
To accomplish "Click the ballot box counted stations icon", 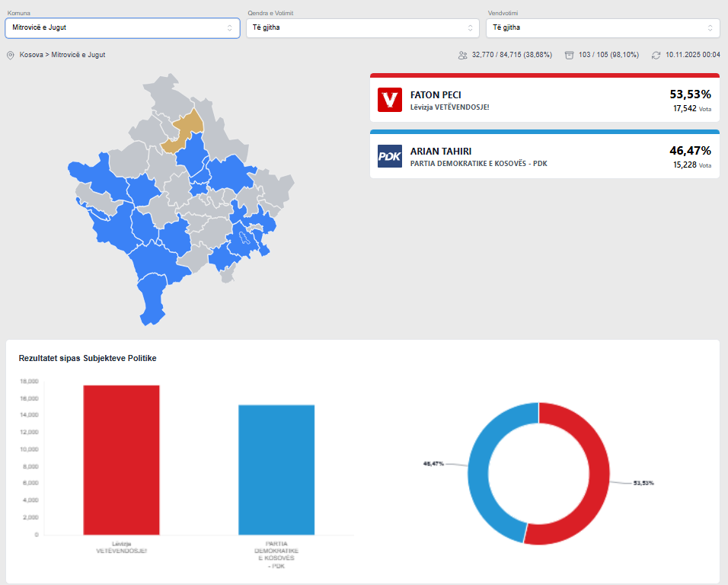I will click(569, 55).
